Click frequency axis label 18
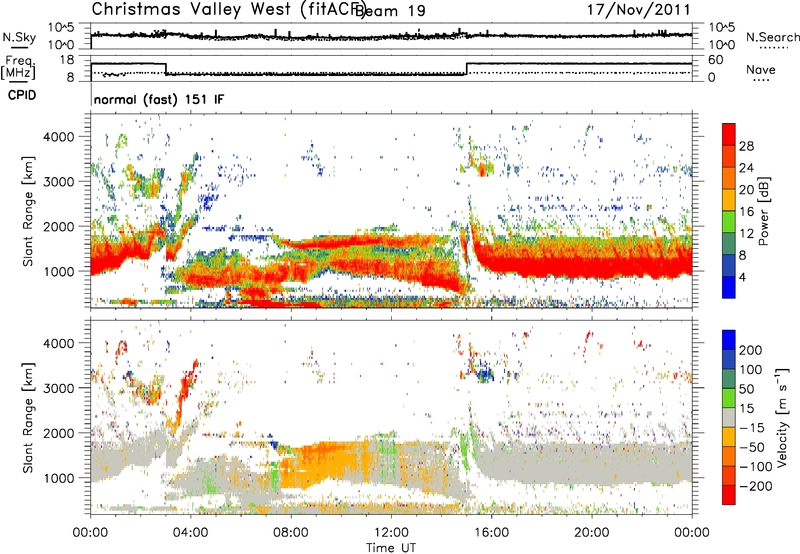This screenshot has height=554, width=800. point(67,60)
